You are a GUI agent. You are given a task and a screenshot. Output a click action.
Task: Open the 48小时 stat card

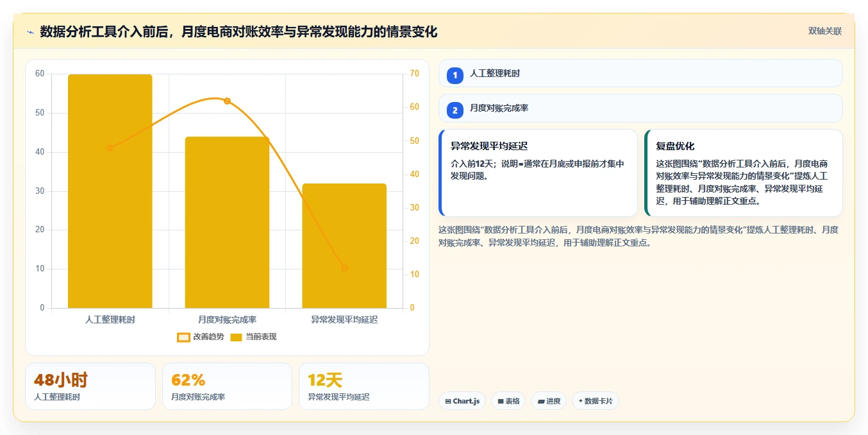[90, 386]
